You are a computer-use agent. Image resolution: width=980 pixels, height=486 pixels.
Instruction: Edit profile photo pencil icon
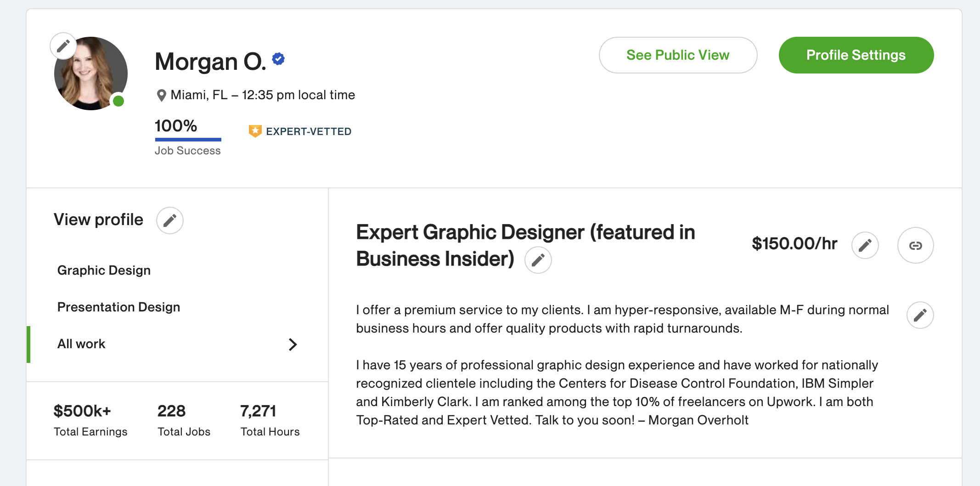coord(63,46)
